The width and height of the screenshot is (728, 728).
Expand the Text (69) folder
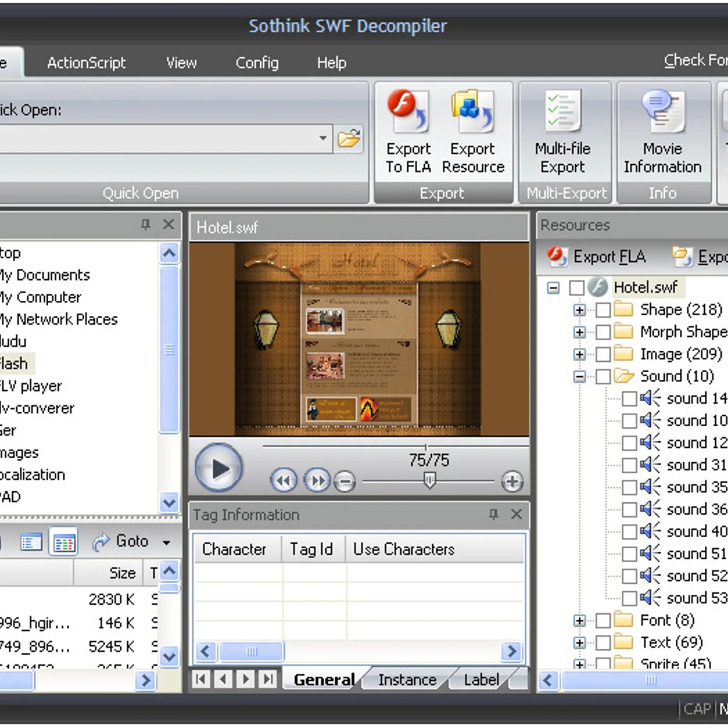[580, 642]
